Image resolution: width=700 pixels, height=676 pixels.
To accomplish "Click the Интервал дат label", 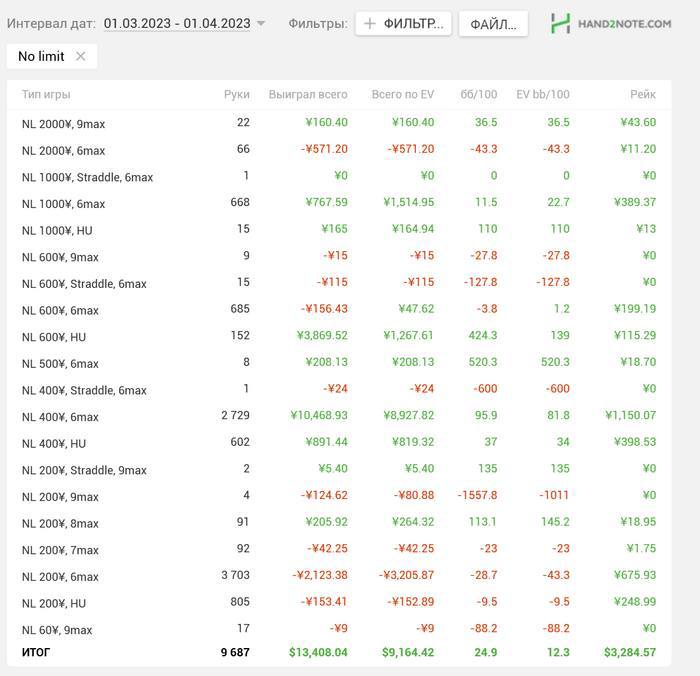I will click(51, 23).
